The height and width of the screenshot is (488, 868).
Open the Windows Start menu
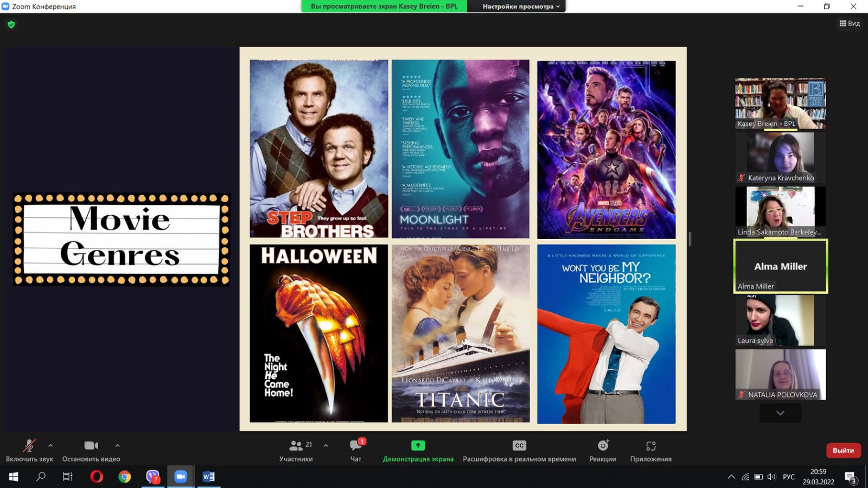click(14, 477)
